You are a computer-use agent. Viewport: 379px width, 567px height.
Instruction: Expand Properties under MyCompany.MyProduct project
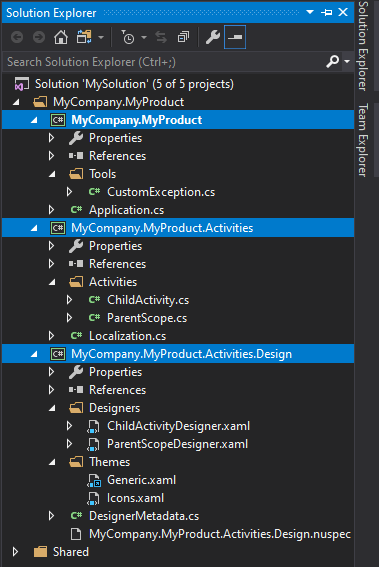click(51, 138)
